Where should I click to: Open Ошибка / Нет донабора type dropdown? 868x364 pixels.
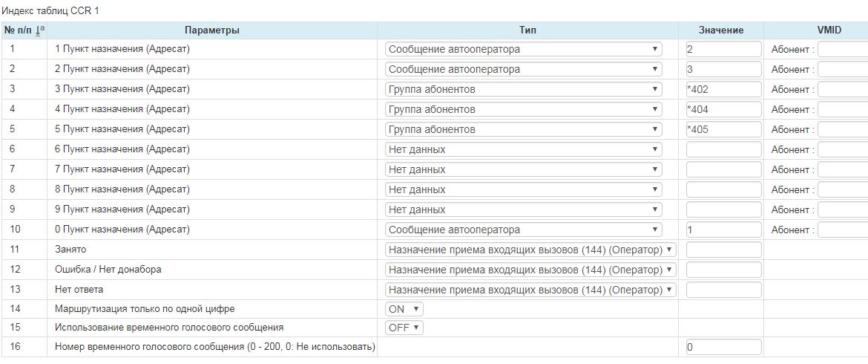pyautogui.click(x=530, y=270)
